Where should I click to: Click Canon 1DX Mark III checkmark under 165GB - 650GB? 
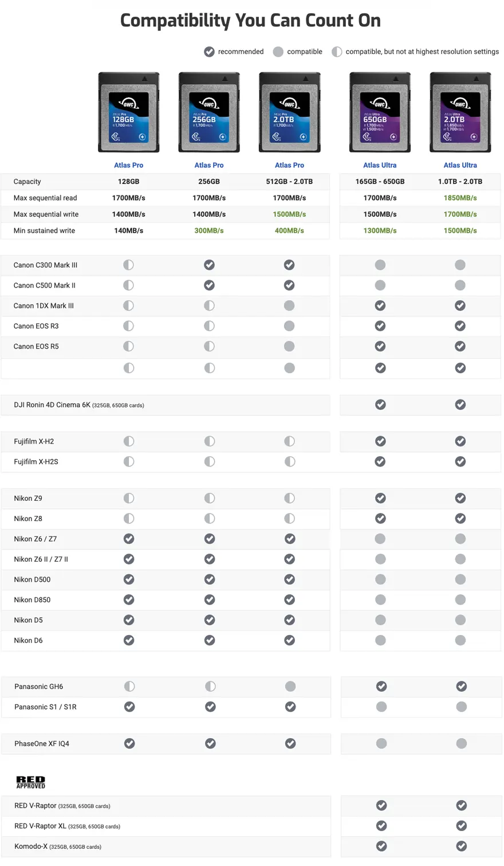380,305
